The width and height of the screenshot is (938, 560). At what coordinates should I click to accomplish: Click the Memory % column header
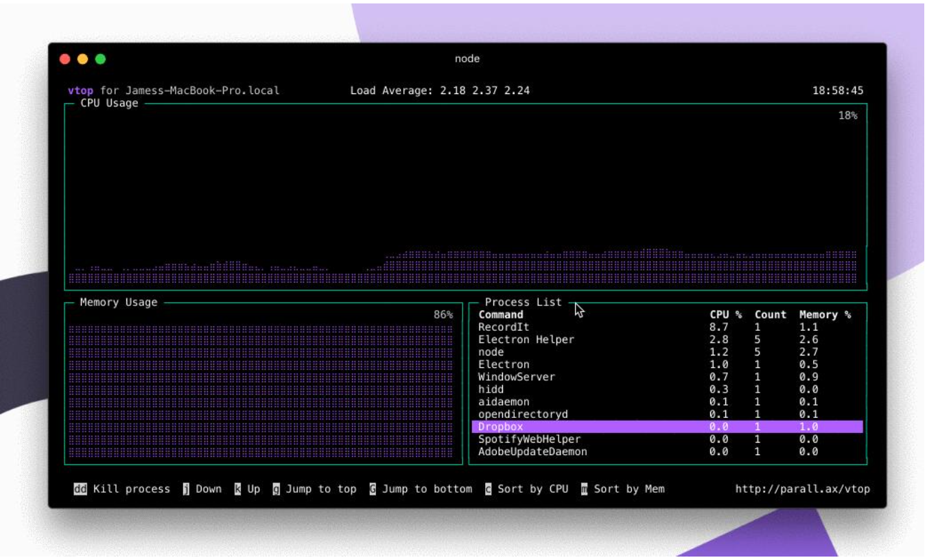click(825, 315)
